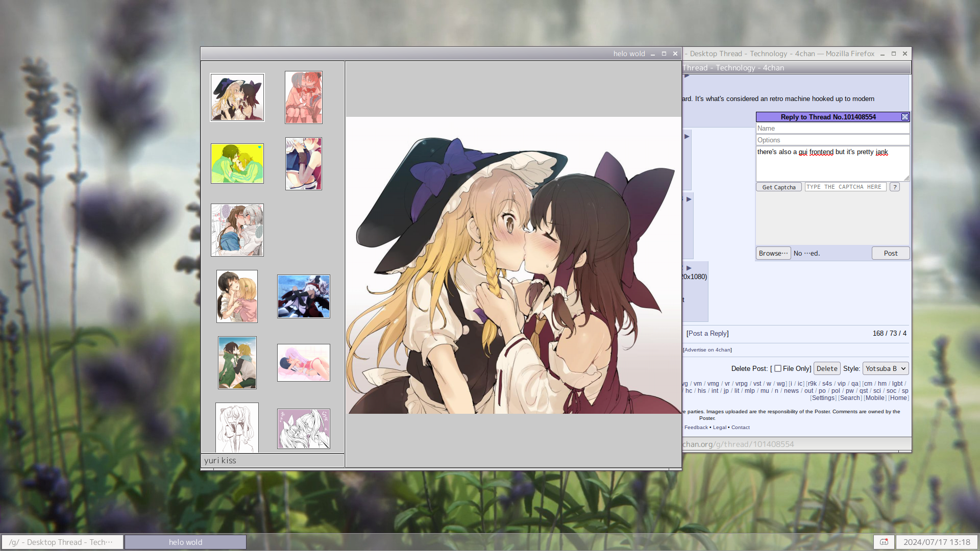Go to the r9k board link
This screenshot has width=980, height=551.
coord(813,384)
